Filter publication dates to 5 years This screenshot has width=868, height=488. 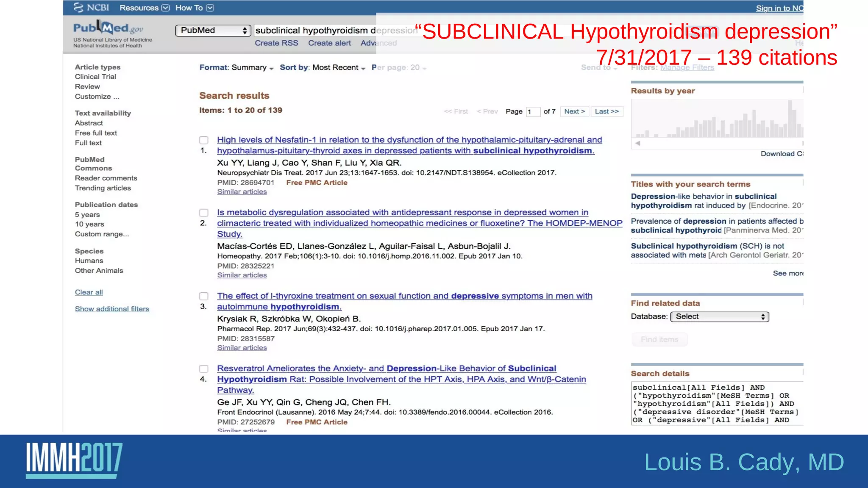pyautogui.click(x=87, y=215)
